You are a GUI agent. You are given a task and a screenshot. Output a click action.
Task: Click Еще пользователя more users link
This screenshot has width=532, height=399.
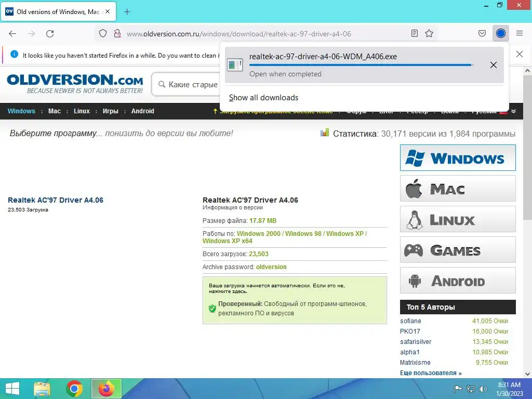point(431,373)
